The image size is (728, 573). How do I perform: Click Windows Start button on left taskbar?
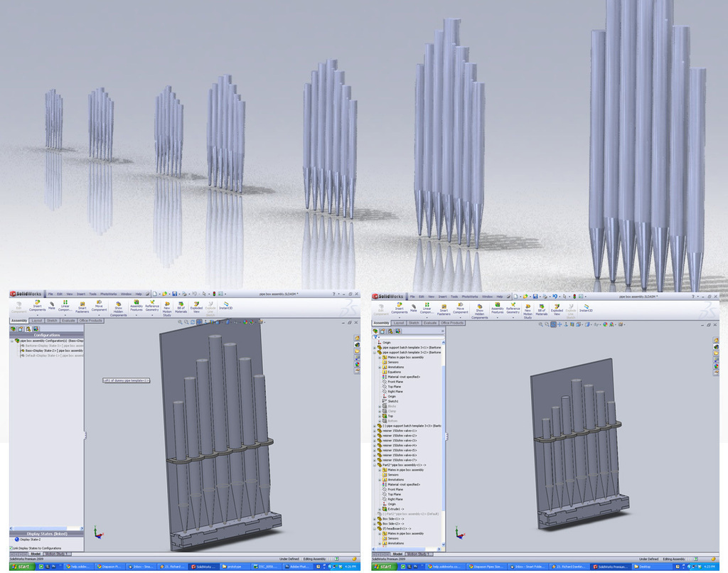point(21,567)
